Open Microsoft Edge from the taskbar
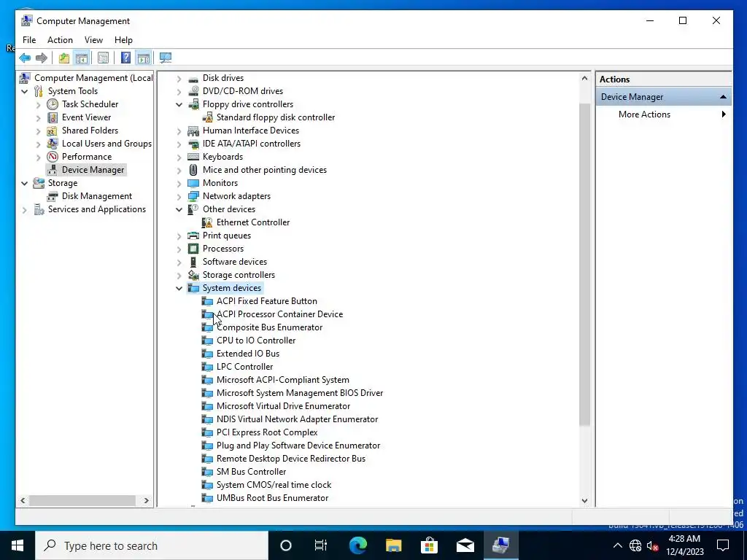Viewport: 747px width, 560px height. click(x=357, y=545)
